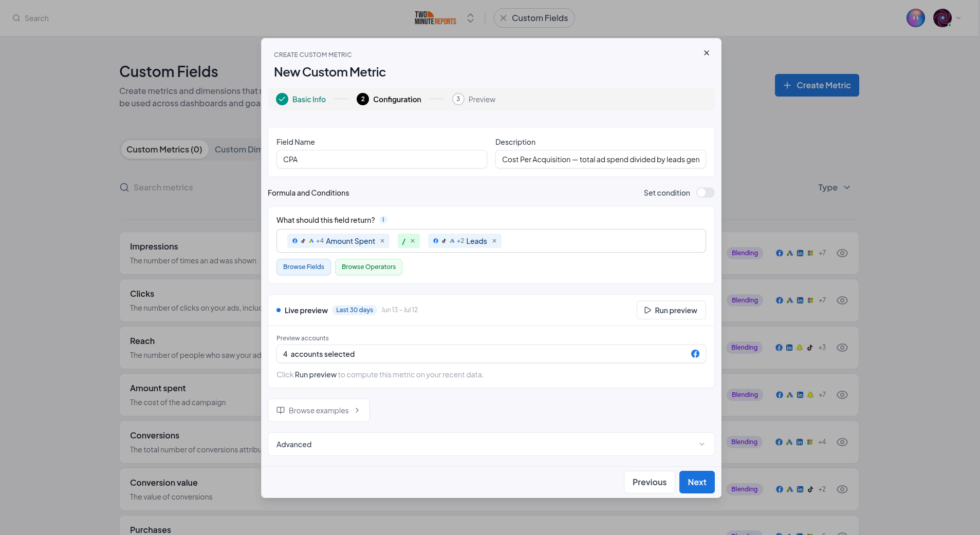Click the Snapchat icon in Amount spent row
The height and width of the screenshot is (535, 980).
(x=810, y=395)
